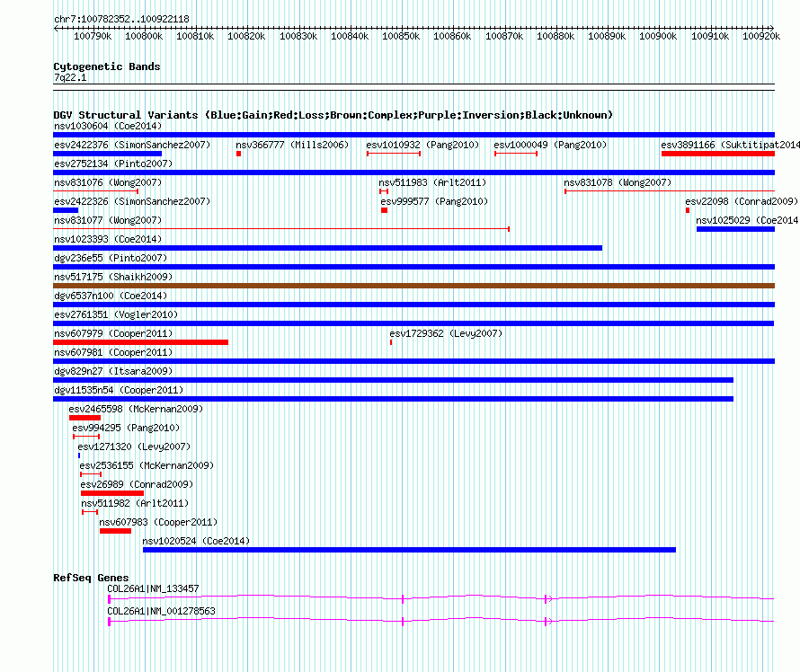Click the nsv1023393 (Coe2014) label

pos(108,239)
